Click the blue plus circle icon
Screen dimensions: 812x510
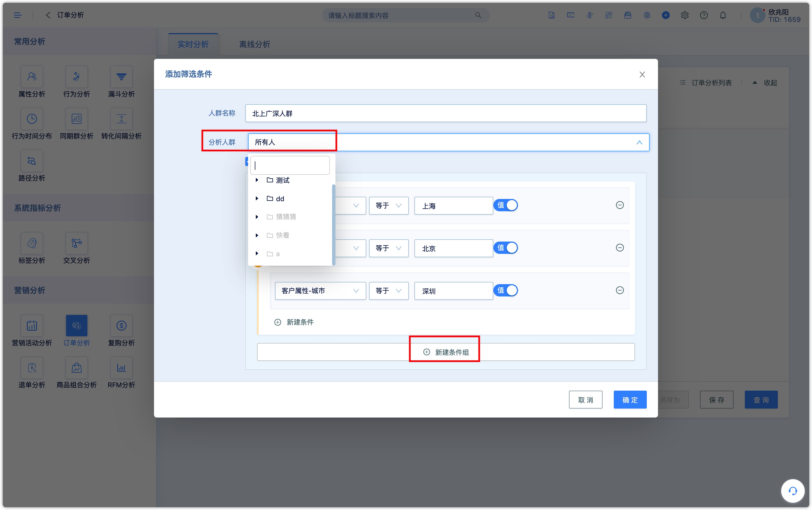click(x=666, y=15)
